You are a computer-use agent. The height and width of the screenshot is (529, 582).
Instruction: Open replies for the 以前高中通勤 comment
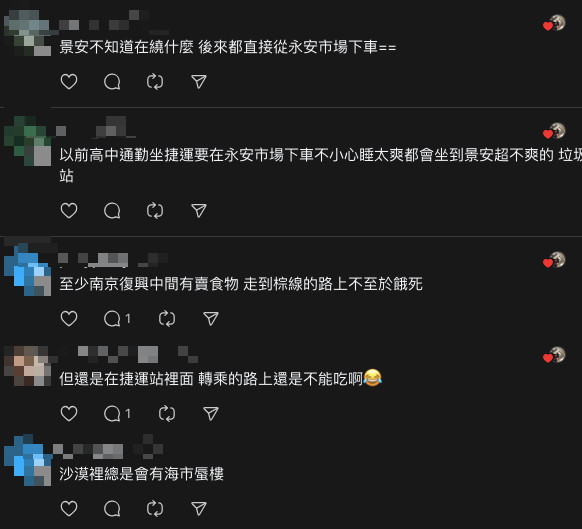(112, 210)
